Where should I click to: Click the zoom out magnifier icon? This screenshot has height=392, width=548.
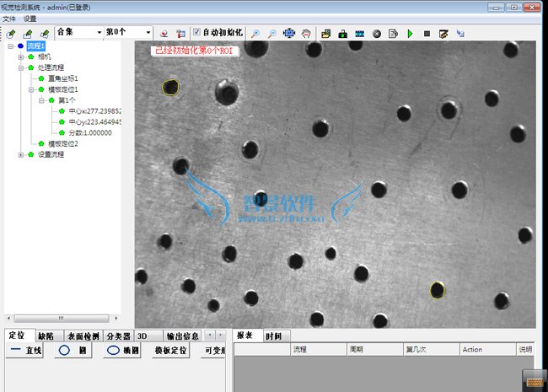click(271, 34)
